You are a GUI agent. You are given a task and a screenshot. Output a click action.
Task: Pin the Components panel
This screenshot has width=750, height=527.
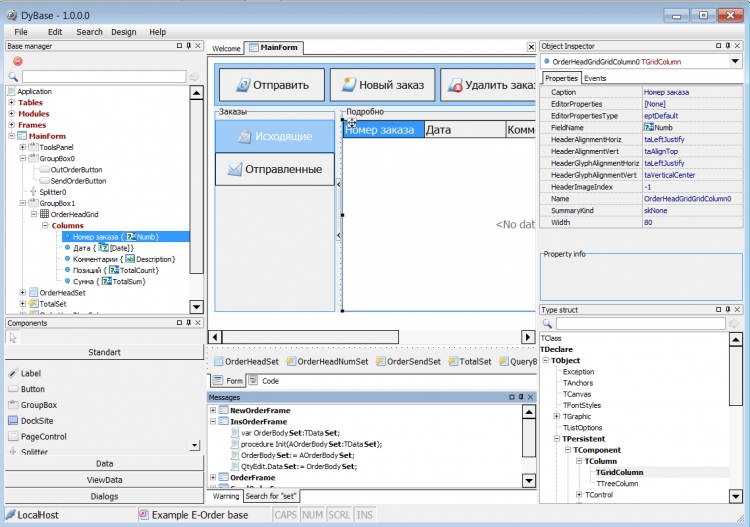188,323
